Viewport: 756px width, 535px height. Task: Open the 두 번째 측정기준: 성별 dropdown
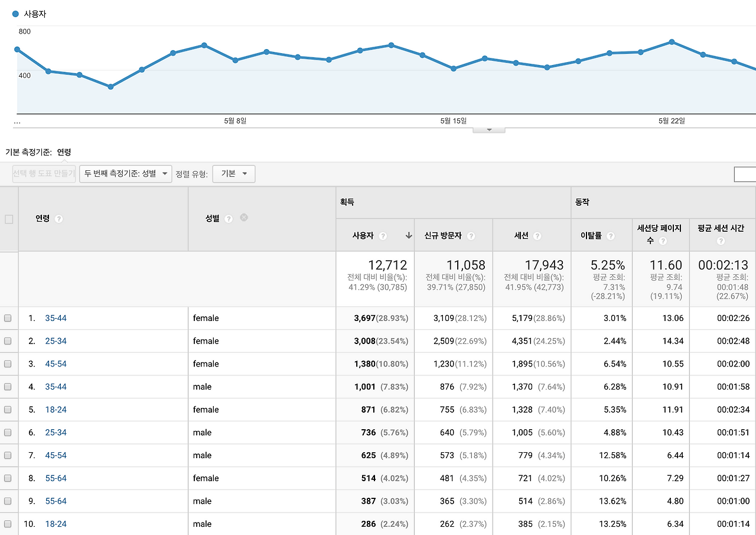coord(126,174)
